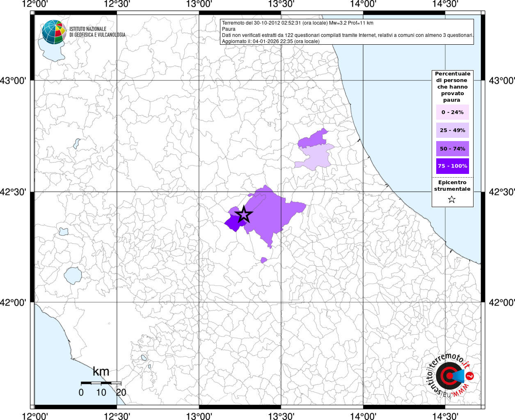Click the right axis label 42°00'
This screenshot has height=420, width=515.
pos(501,303)
